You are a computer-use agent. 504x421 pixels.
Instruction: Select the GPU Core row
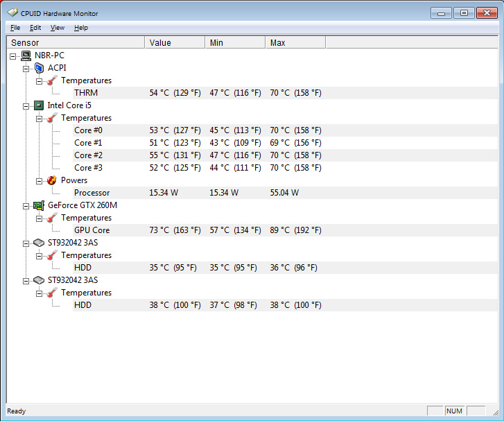pyautogui.click(x=285, y=230)
